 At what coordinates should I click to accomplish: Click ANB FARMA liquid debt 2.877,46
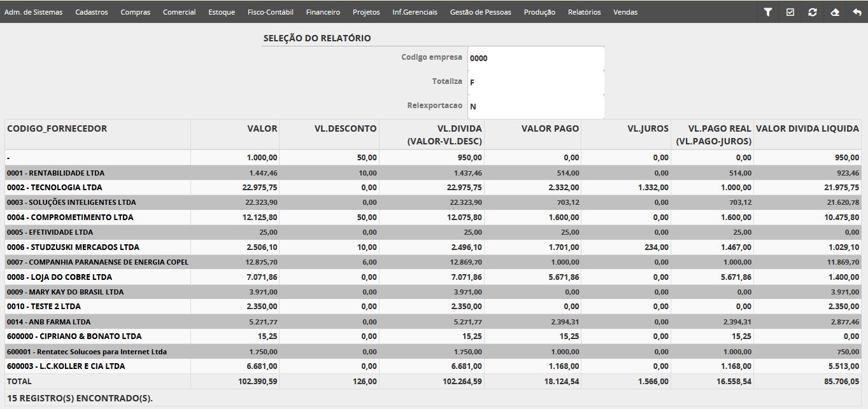point(844,322)
